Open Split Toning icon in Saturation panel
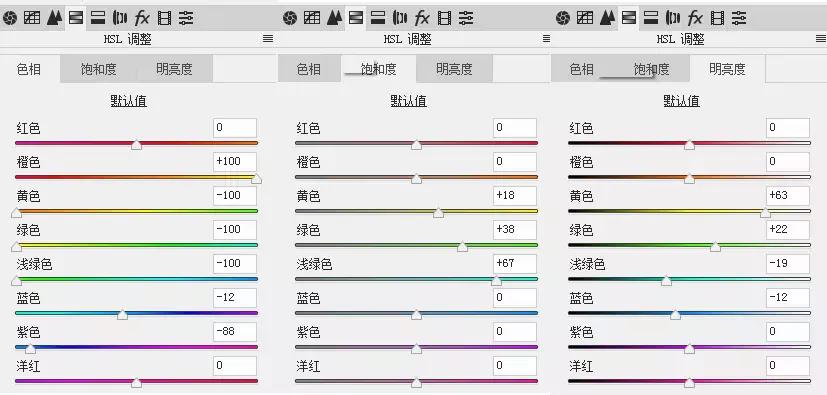Viewport: 827px width, 395px height. click(378, 18)
